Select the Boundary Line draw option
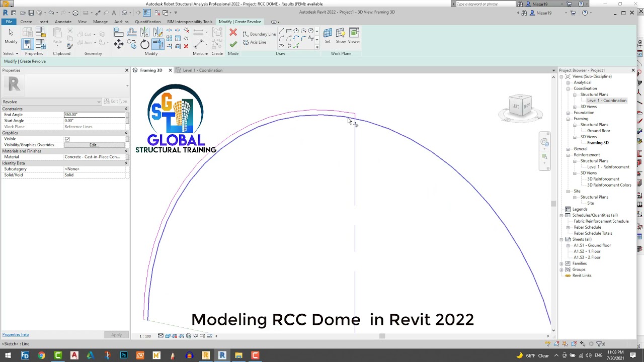Screen dimensions: 644x362 (259, 34)
